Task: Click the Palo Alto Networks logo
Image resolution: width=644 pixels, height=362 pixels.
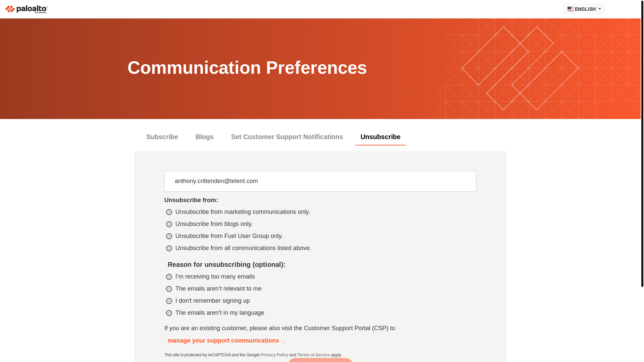Action: point(26,9)
